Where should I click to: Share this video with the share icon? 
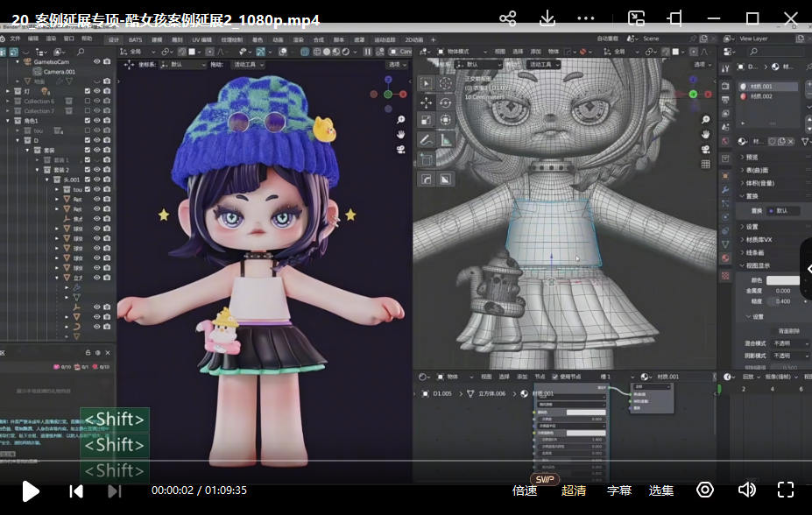(x=507, y=18)
